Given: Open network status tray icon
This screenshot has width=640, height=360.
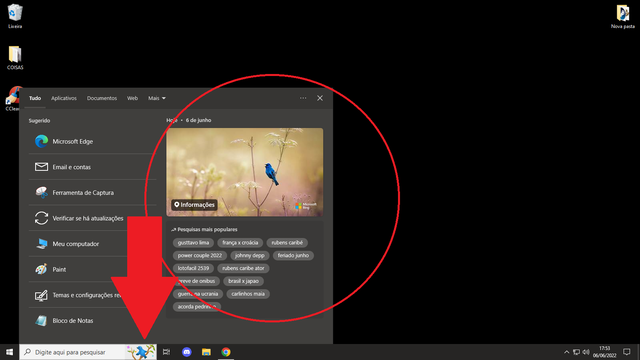Looking at the screenshot, I should (576, 352).
